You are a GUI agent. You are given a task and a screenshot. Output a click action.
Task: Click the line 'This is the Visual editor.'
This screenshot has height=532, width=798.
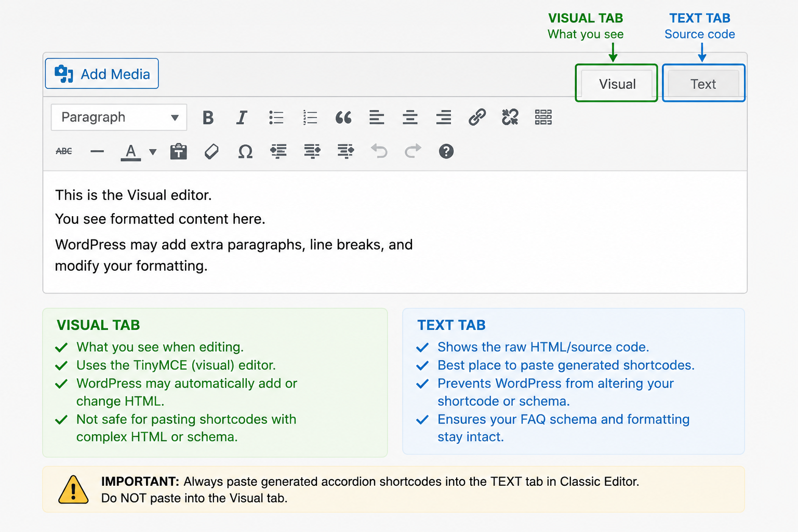(x=134, y=195)
